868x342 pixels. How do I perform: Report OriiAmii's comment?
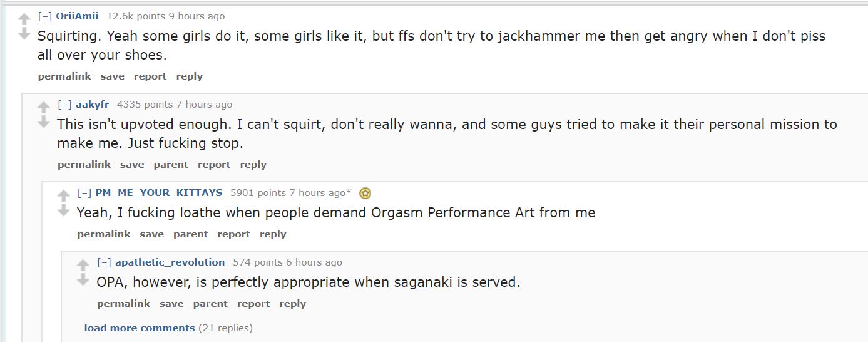pos(150,76)
